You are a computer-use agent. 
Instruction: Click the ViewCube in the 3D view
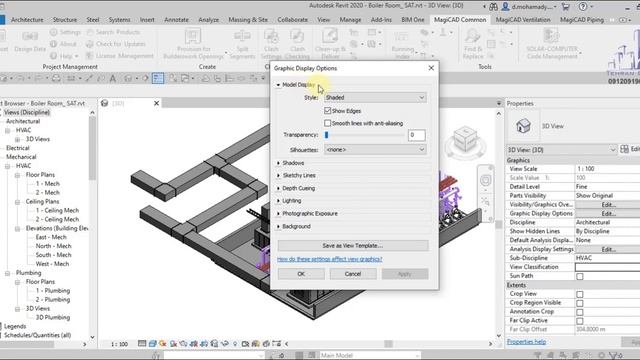[465, 140]
